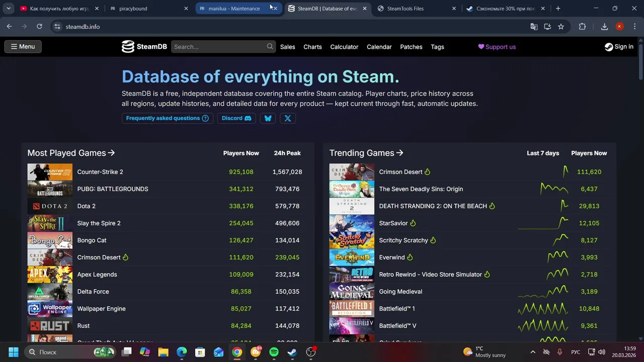The height and width of the screenshot is (362, 644).
Task: Open Frequently asked questions
Action: click(167, 118)
